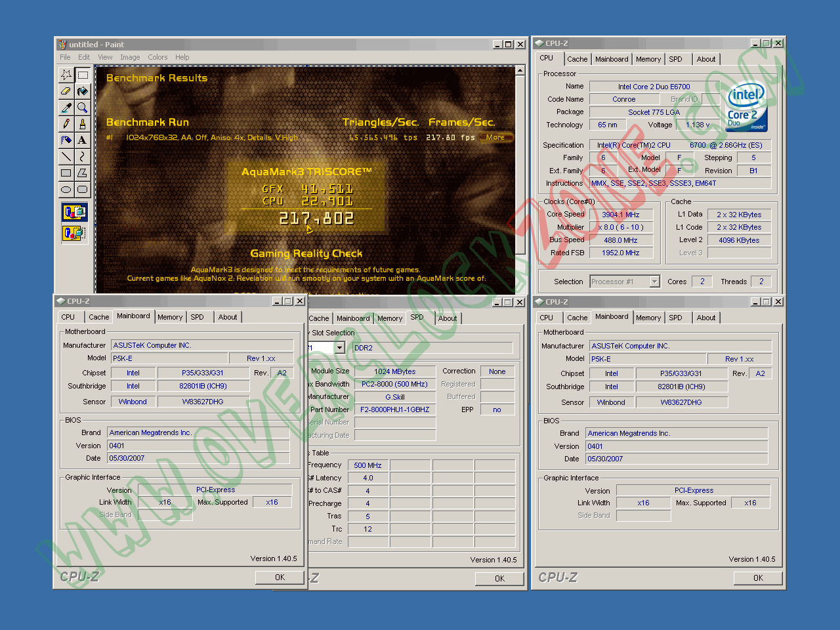840x630 pixels.
Task: Select the Magnifier tool in Paint
Action: click(82, 107)
